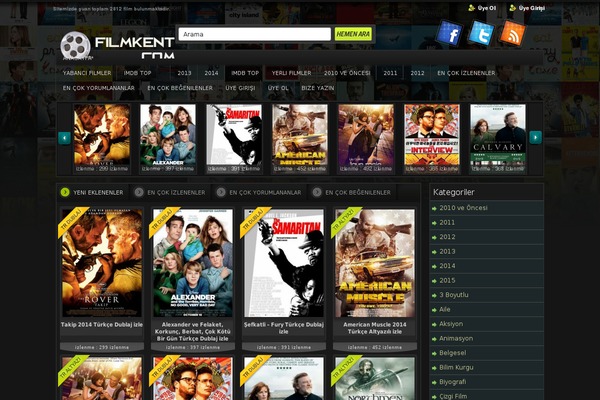The height and width of the screenshot is (400, 600).
Task: Click the grey arrow beside En Çok Beğenilenler tab
Action: coord(317,192)
